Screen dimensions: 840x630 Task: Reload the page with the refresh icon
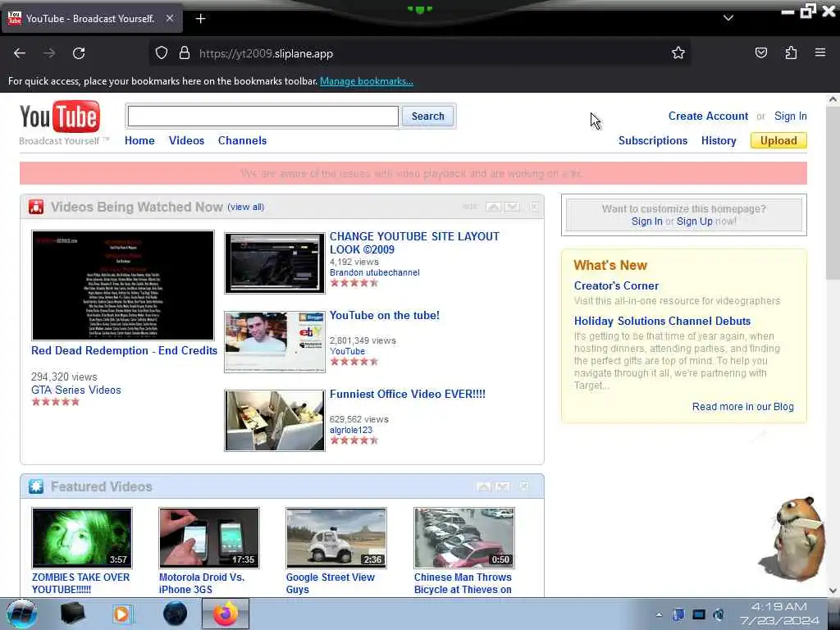pyautogui.click(x=79, y=53)
